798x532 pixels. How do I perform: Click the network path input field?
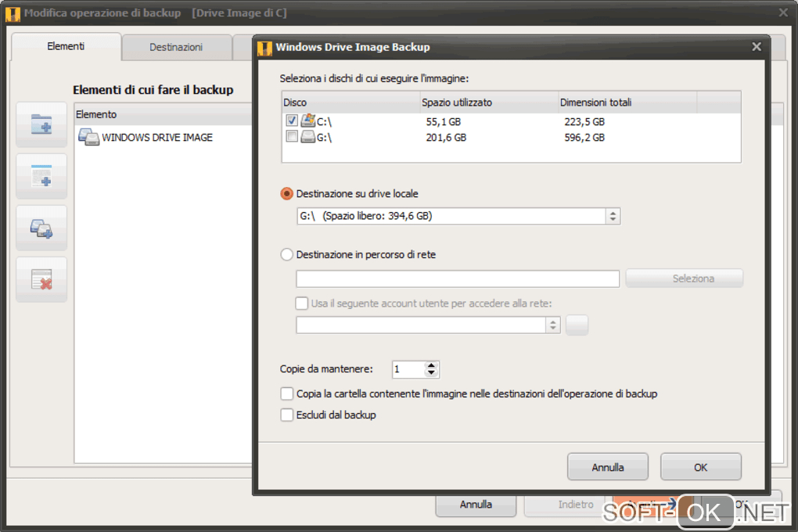[458, 279]
